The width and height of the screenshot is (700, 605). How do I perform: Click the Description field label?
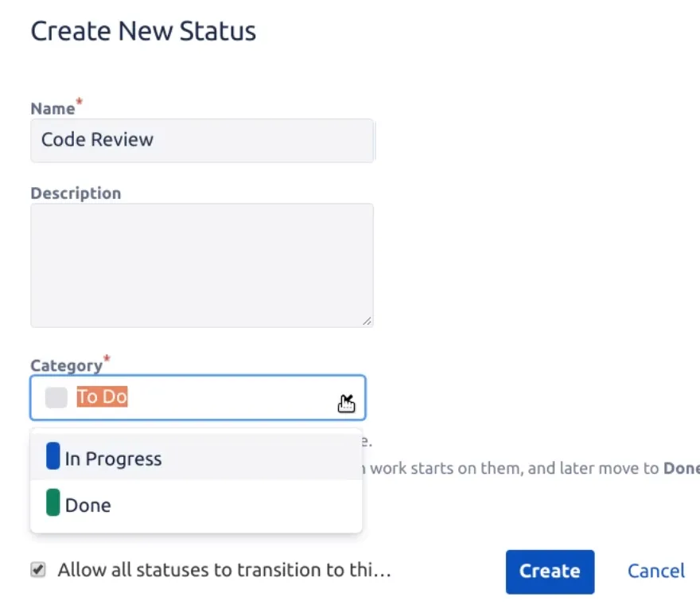click(x=76, y=193)
